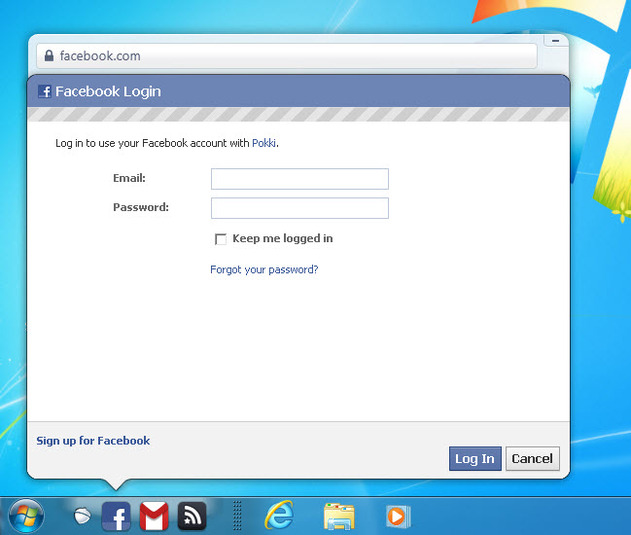The width and height of the screenshot is (631, 535).
Task: Open the Gmail Pokki app icon
Action: coord(154,516)
